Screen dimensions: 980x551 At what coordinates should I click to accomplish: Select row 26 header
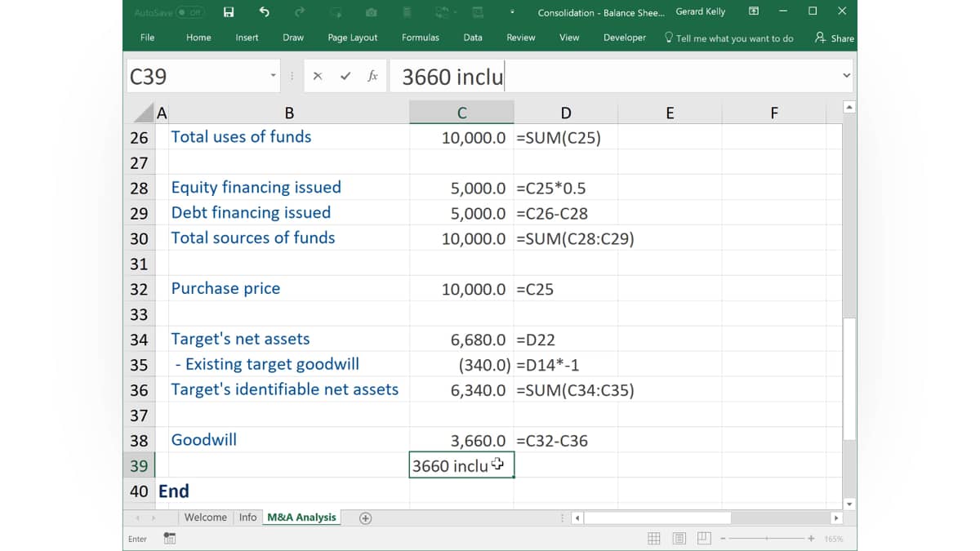139,138
